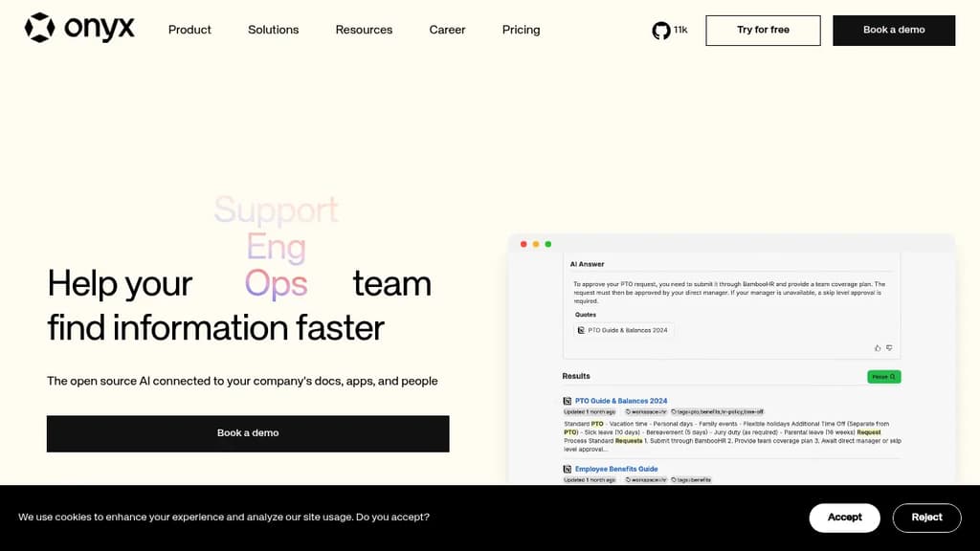980x551 pixels.
Task: Click the icon beside Employee Benefits Guide
Action: 568,469
